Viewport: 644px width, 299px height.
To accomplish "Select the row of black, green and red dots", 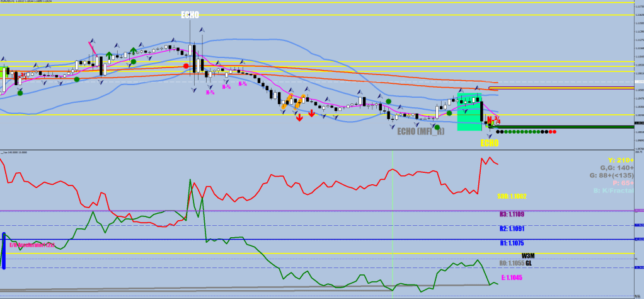I will 526,132.
